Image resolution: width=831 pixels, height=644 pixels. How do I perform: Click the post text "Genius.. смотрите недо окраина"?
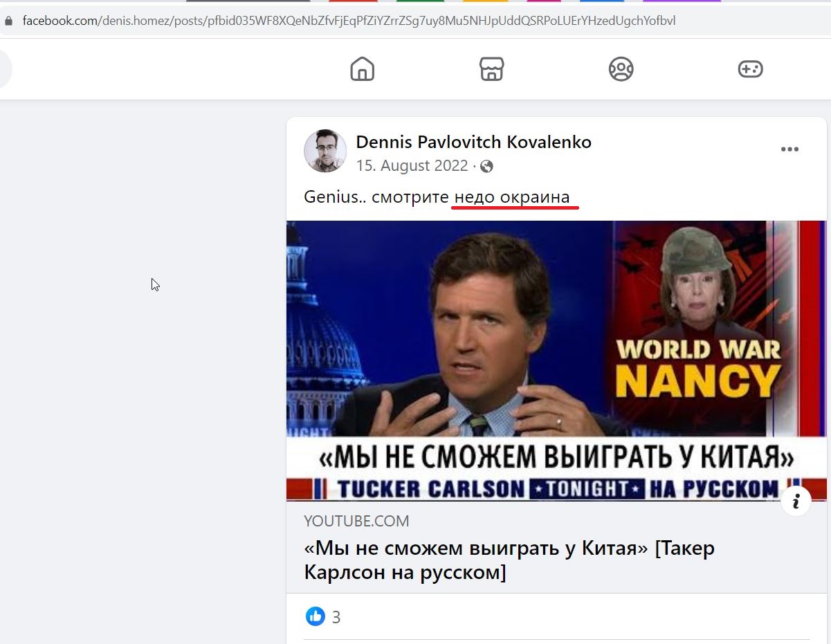click(x=437, y=197)
